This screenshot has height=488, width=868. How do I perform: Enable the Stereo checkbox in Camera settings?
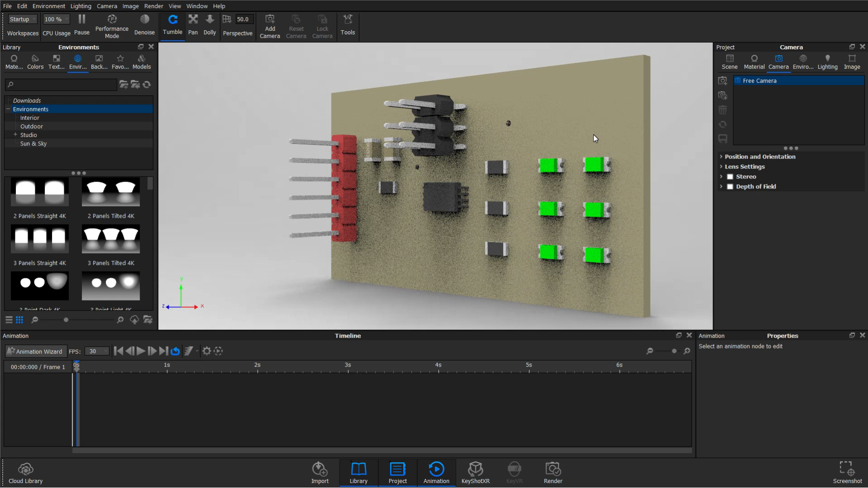click(731, 177)
